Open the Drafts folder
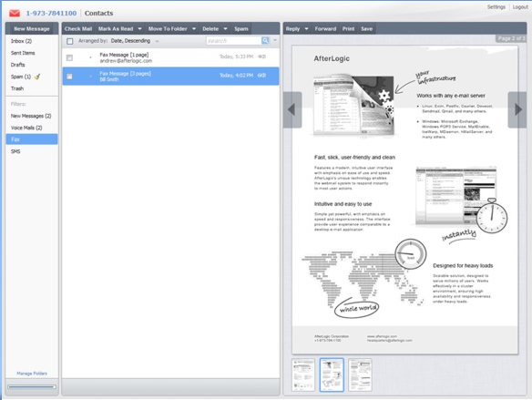532x400 pixels. pyautogui.click(x=17, y=65)
